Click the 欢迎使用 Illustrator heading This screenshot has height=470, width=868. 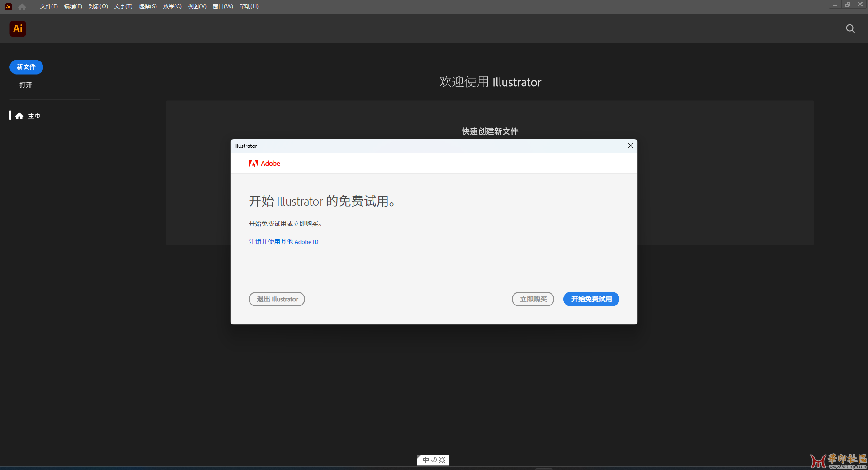click(490, 82)
